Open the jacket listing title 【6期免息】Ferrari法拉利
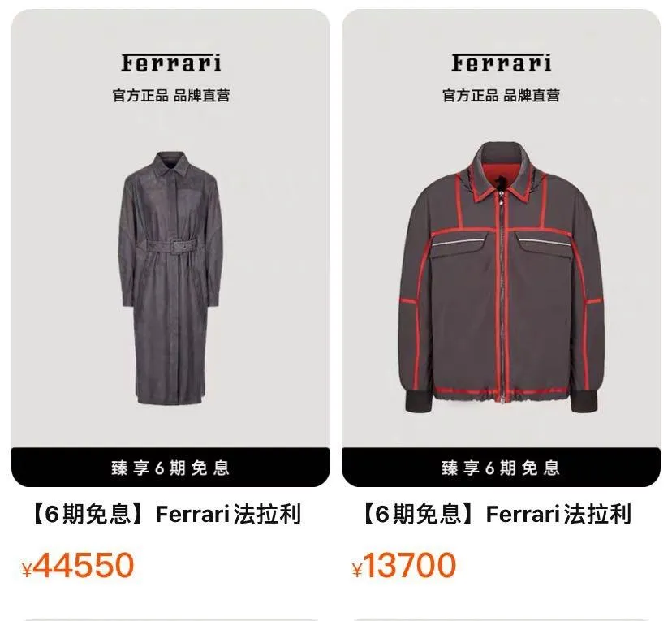The image size is (672, 621). click(496, 515)
